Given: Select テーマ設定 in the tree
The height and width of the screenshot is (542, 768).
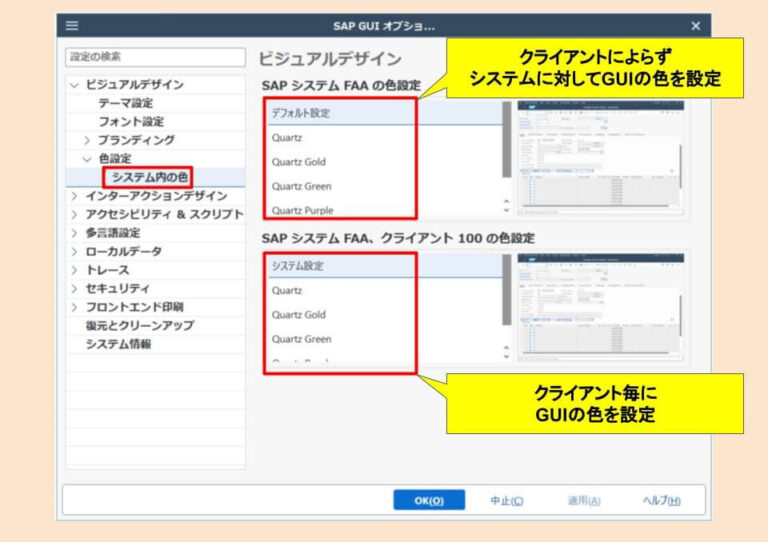Looking at the screenshot, I should [126, 103].
